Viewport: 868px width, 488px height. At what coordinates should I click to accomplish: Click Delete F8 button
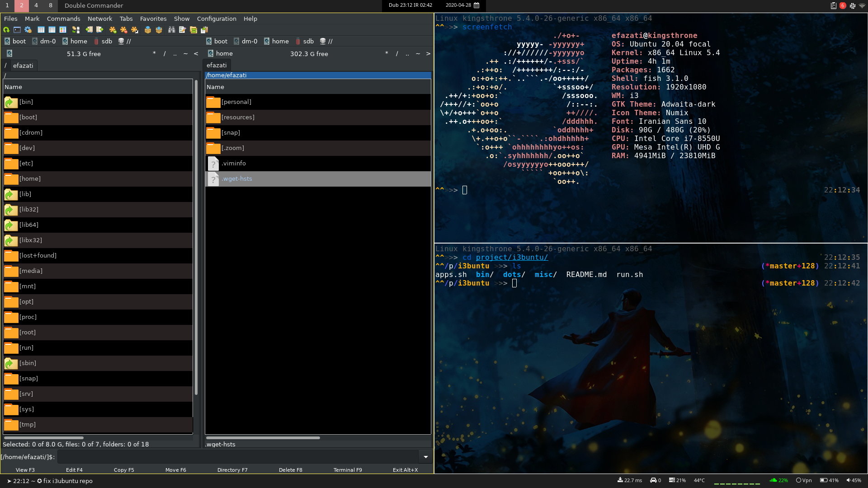click(290, 470)
